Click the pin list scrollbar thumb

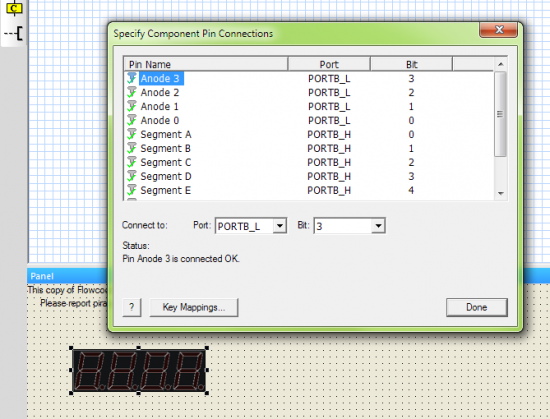coord(500,114)
